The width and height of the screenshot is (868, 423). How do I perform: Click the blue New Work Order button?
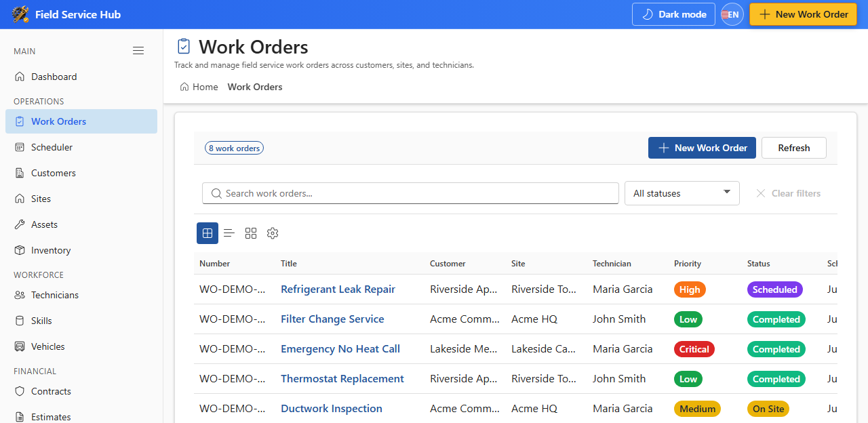[x=702, y=148]
